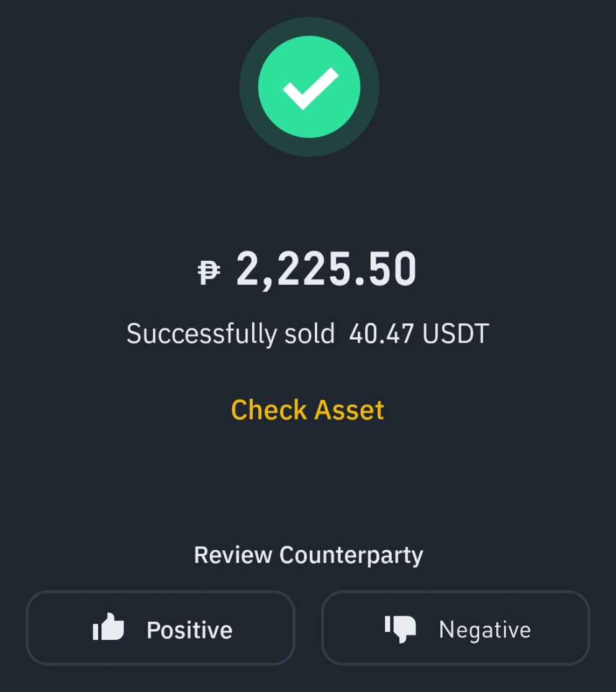
Task: Click the 'Successfully sold' message
Action: click(230, 334)
